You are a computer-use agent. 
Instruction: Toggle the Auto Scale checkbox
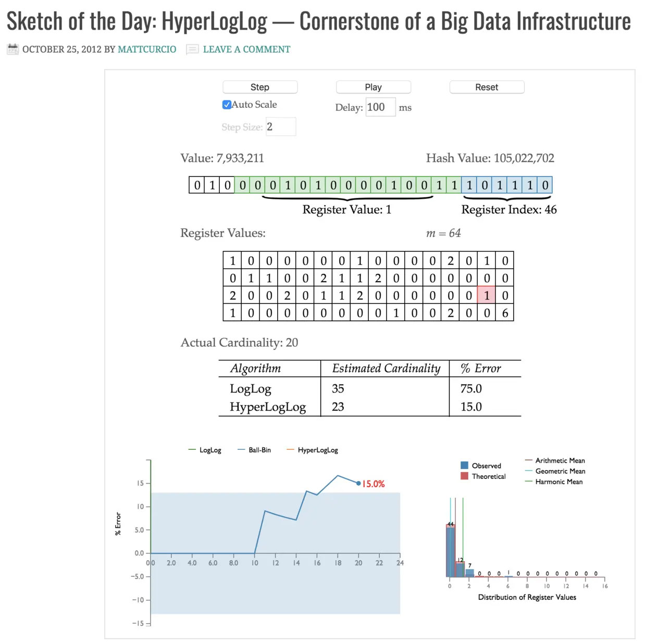point(227,105)
